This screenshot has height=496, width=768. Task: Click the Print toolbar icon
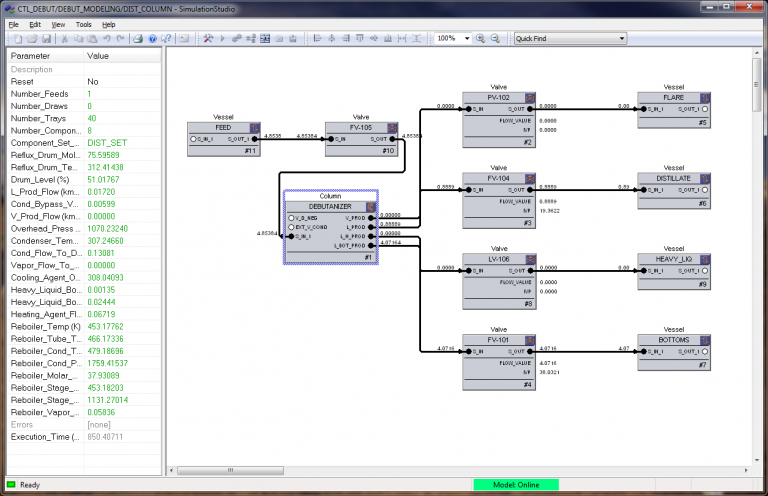click(135, 38)
